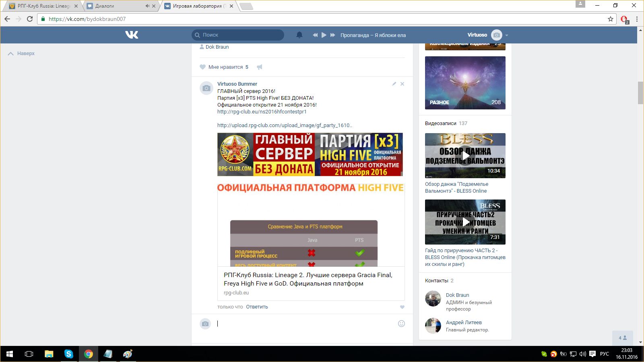Open the emoji smiley picker
The width and height of the screenshot is (644, 362).
[401, 324]
